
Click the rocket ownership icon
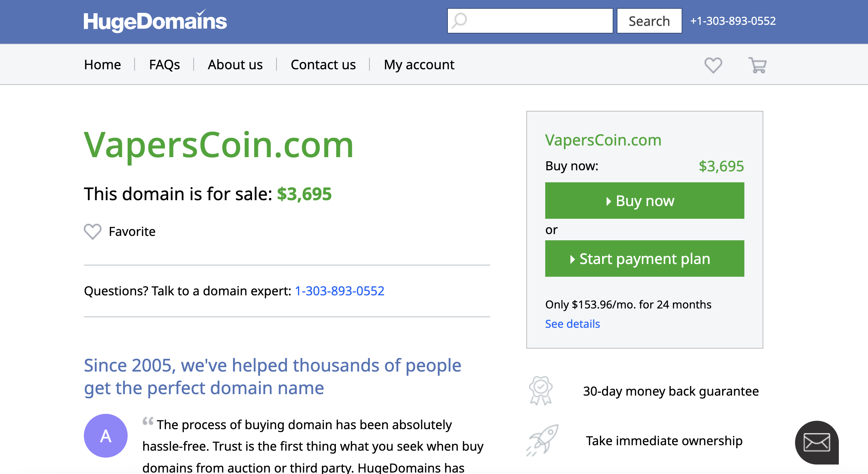[x=542, y=440]
